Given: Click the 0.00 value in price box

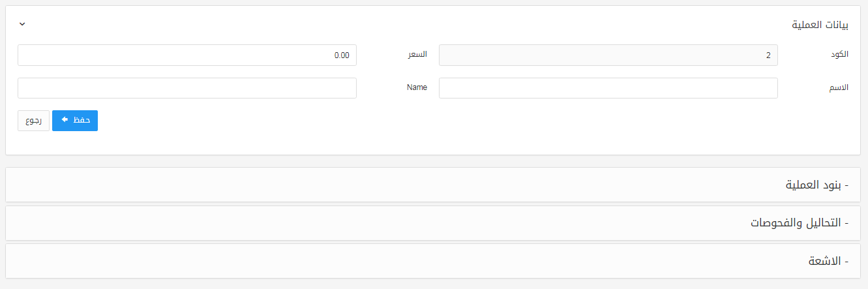Looking at the screenshot, I should (342, 55).
